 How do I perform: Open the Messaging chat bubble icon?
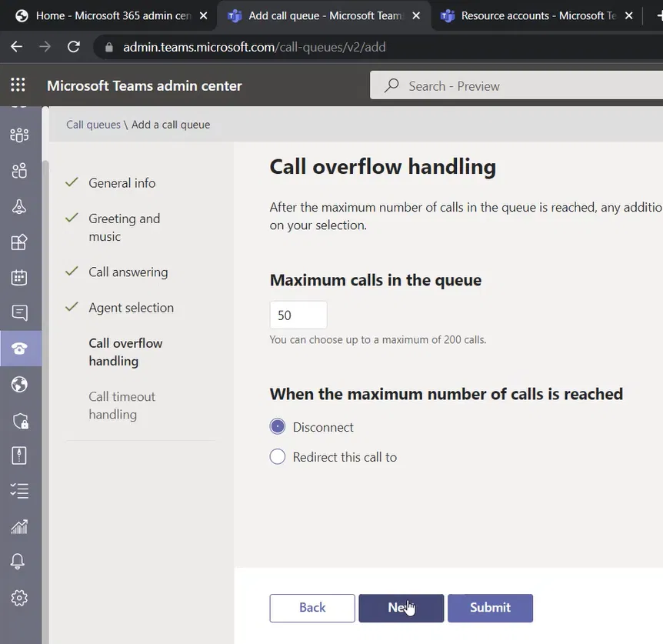19,313
